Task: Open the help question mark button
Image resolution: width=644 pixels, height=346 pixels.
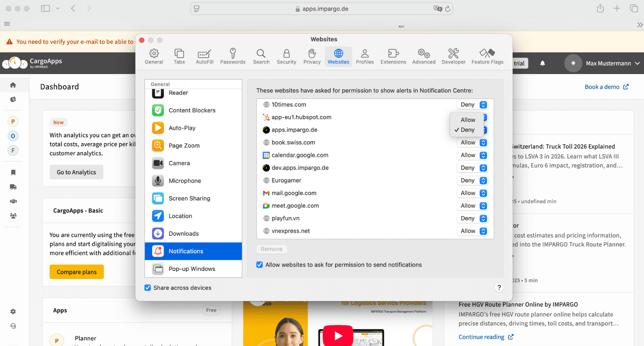Action: pyautogui.click(x=499, y=288)
